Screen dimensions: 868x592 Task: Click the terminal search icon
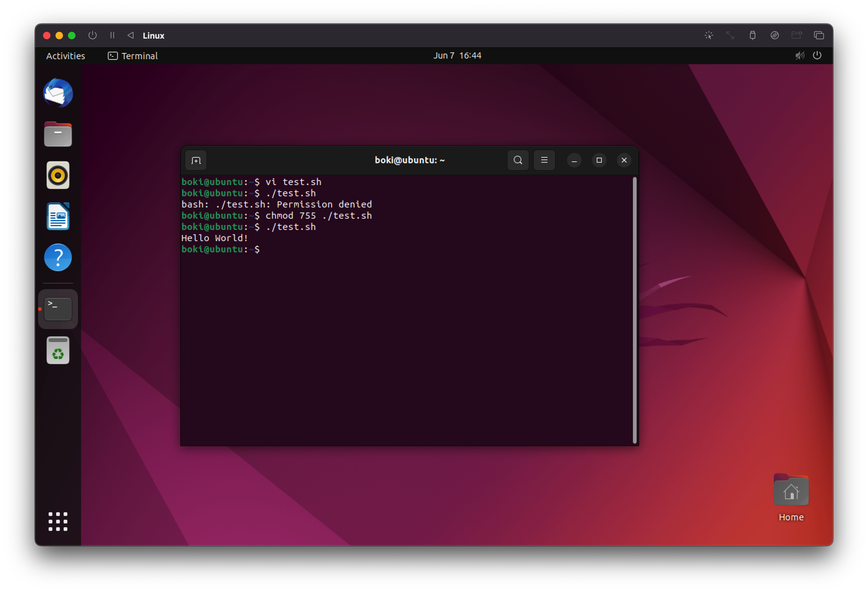518,160
